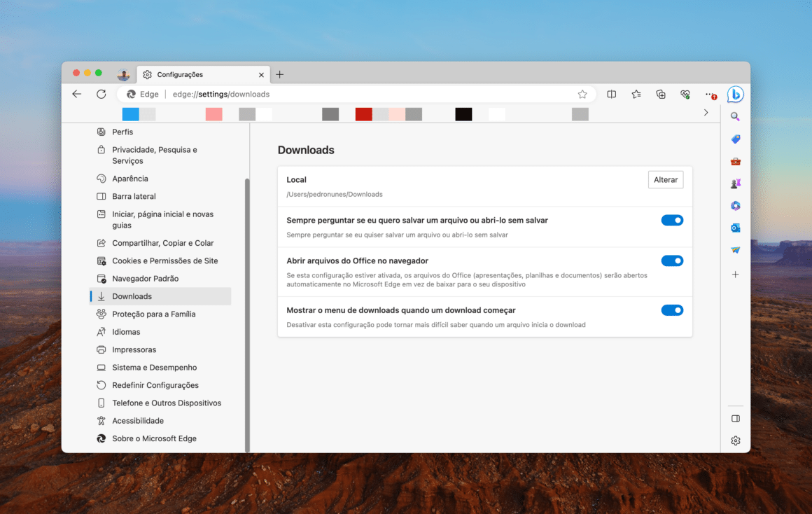Disable 'Sempre perguntar se eu quero salvar' toggle
The width and height of the screenshot is (812, 514).
(672, 220)
